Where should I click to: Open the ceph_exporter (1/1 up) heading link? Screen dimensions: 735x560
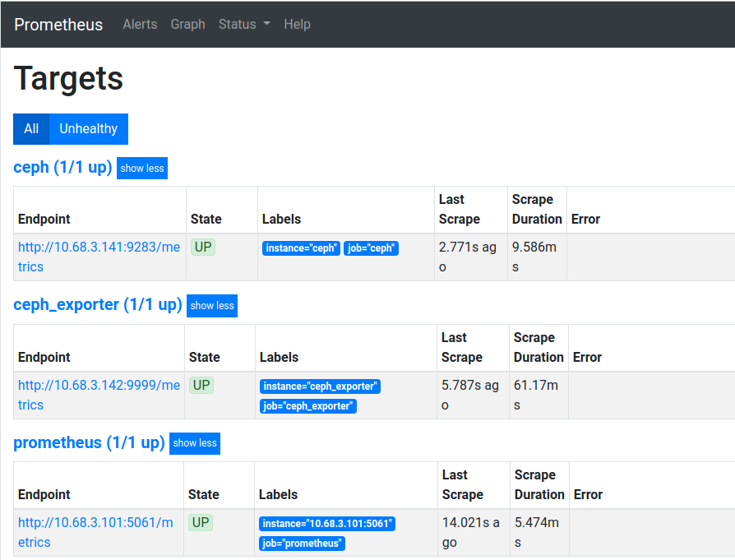point(98,305)
